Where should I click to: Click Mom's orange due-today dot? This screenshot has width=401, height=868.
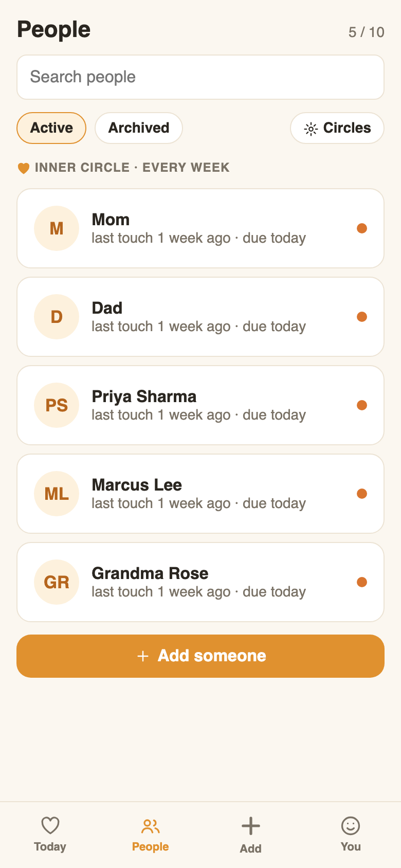362,228
